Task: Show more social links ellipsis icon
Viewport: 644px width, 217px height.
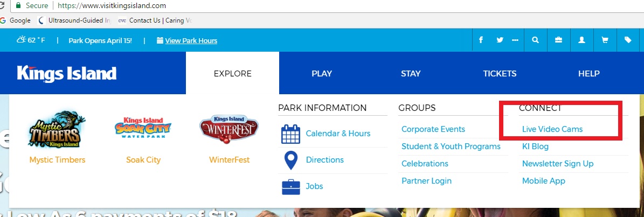Action: [x=515, y=40]
